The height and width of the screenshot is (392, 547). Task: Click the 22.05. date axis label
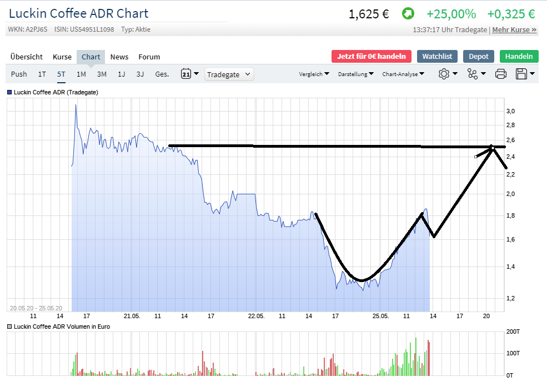click(x=257, y=316)
